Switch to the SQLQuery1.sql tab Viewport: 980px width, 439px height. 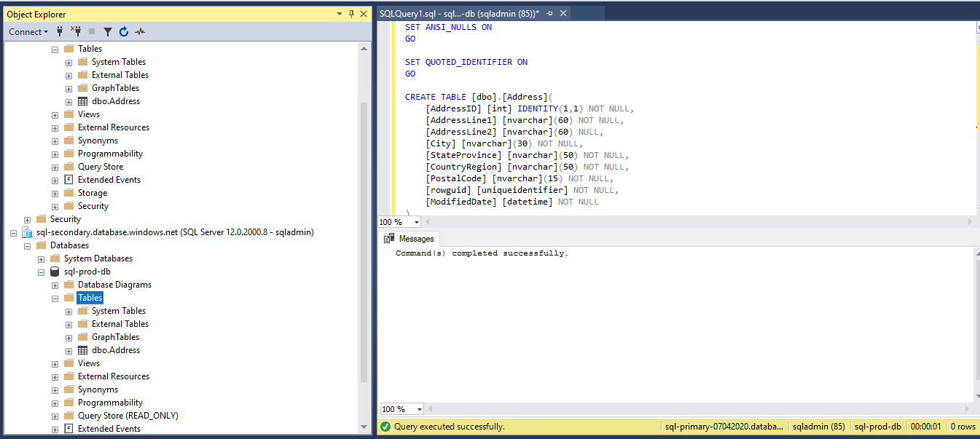pos(459,13)
